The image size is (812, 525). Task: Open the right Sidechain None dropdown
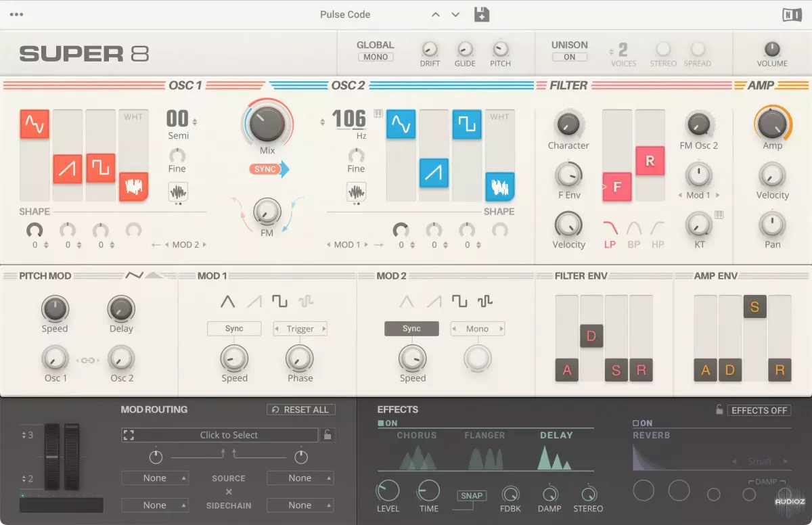tap(300, 505)
